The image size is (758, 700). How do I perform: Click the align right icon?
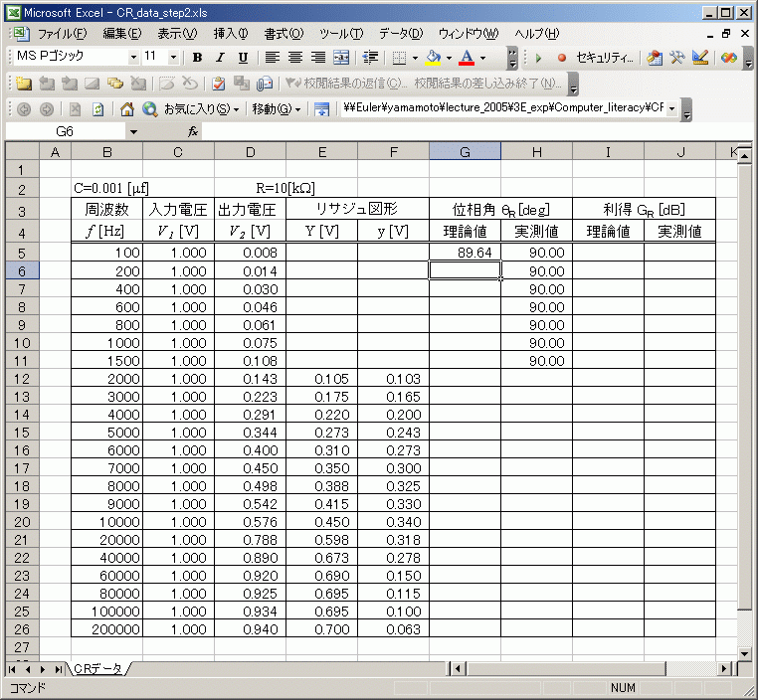[x=317, y=58]
